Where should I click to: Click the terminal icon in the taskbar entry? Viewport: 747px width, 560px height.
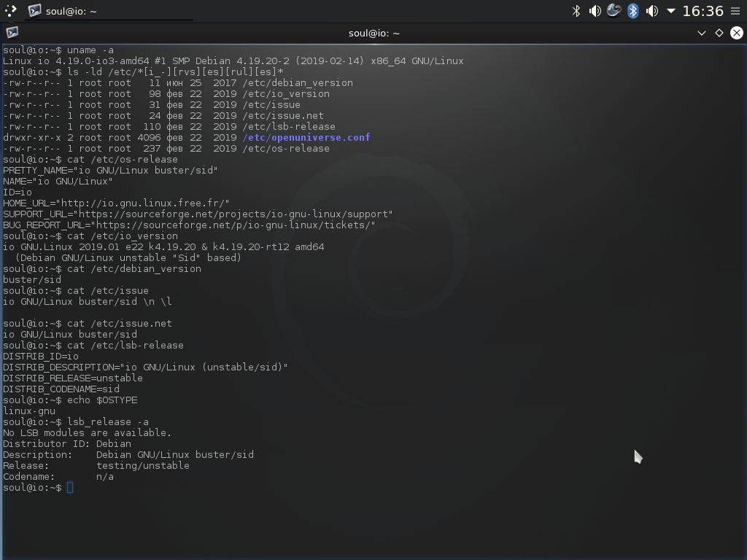pyautogui.click(x=34, y=10)
